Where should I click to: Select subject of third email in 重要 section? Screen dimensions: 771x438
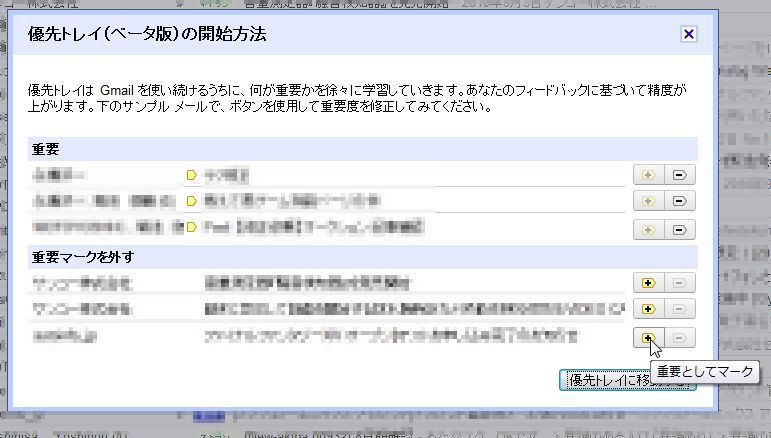(313, 227)
